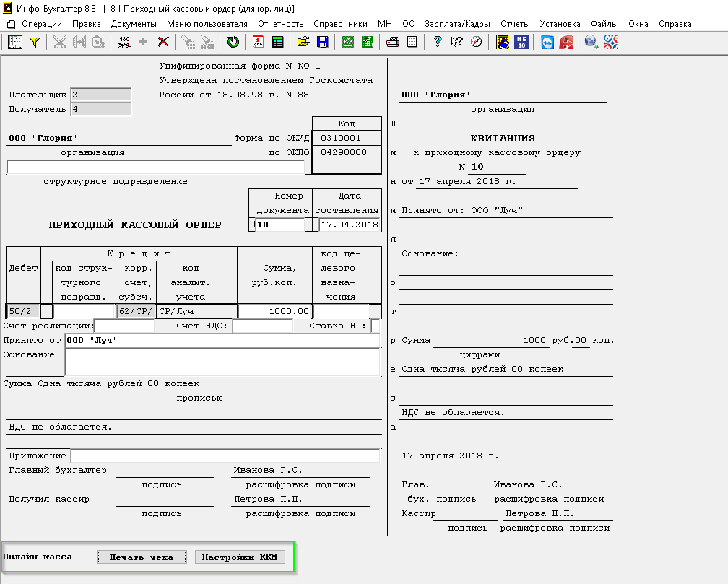728x584 pixels.
Task: Click the Печать чека button
Action: (142, 557)
